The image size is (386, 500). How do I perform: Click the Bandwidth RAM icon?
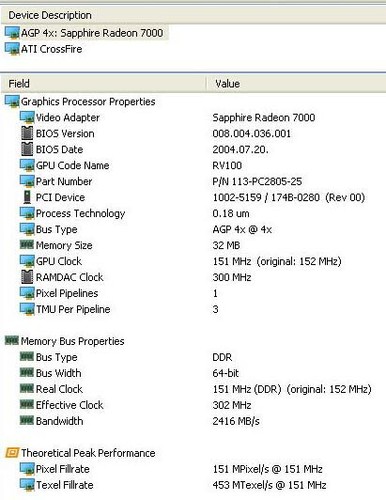tap(27, 421)
